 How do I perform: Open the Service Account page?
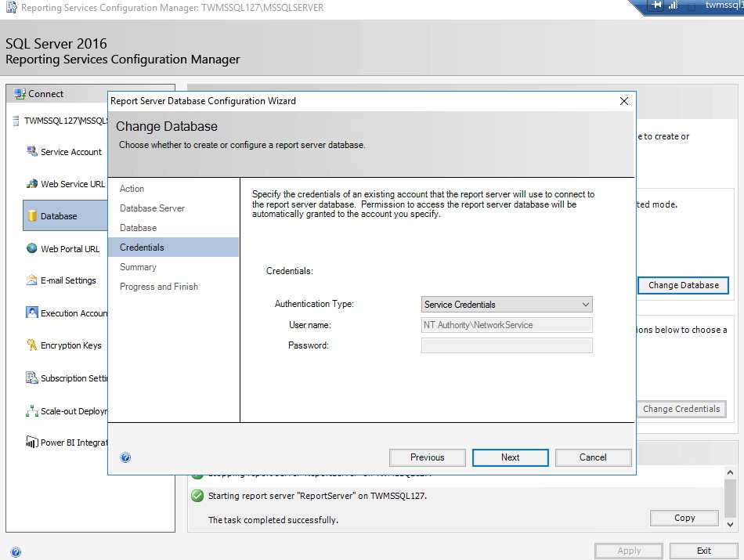click(x=71, y=152)
